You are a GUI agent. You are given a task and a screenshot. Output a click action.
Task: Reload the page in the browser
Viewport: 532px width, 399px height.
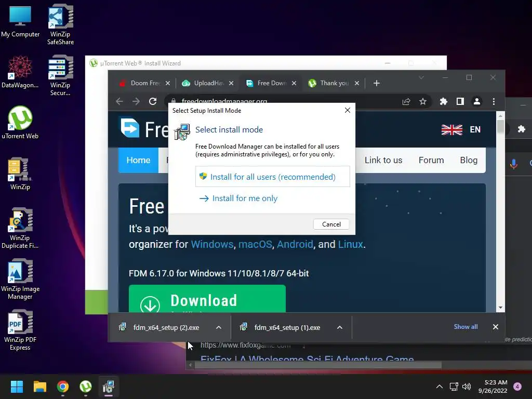(x=153, y=101)
